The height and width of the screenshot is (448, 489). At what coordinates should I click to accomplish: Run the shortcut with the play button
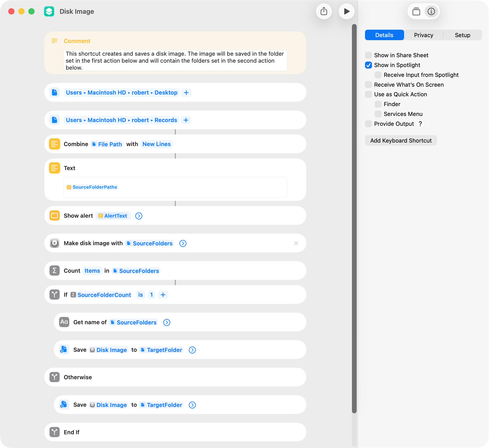click(347, 11)
